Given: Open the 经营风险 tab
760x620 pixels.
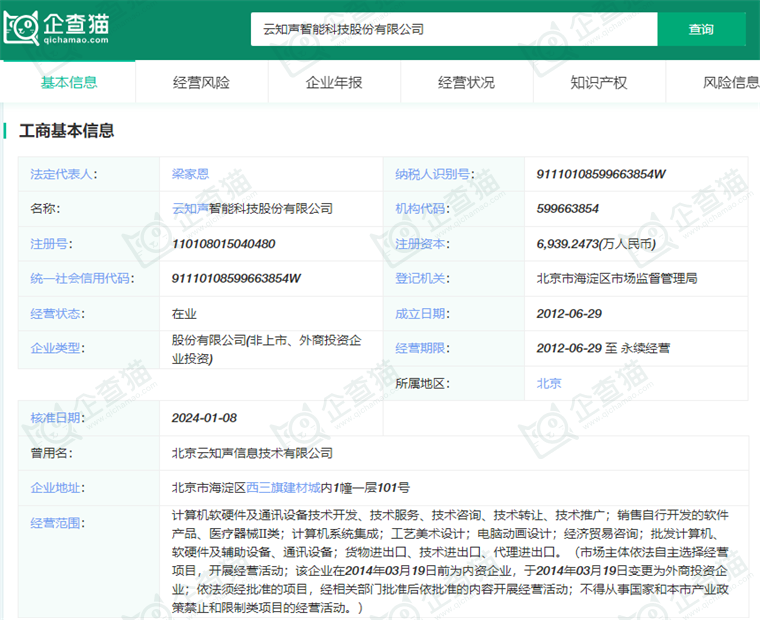Looking at the screenshot, I should [x=201, y=82].
